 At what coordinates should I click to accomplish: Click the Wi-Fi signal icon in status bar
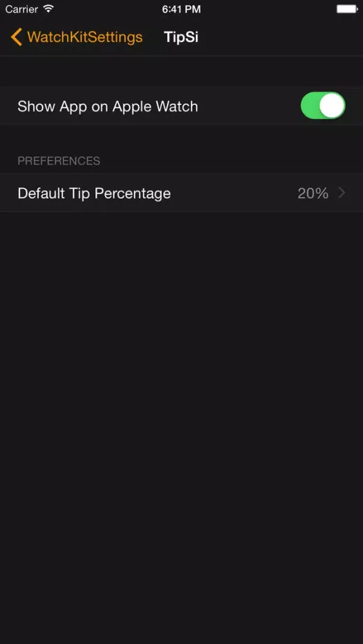[x=48, y=8]
